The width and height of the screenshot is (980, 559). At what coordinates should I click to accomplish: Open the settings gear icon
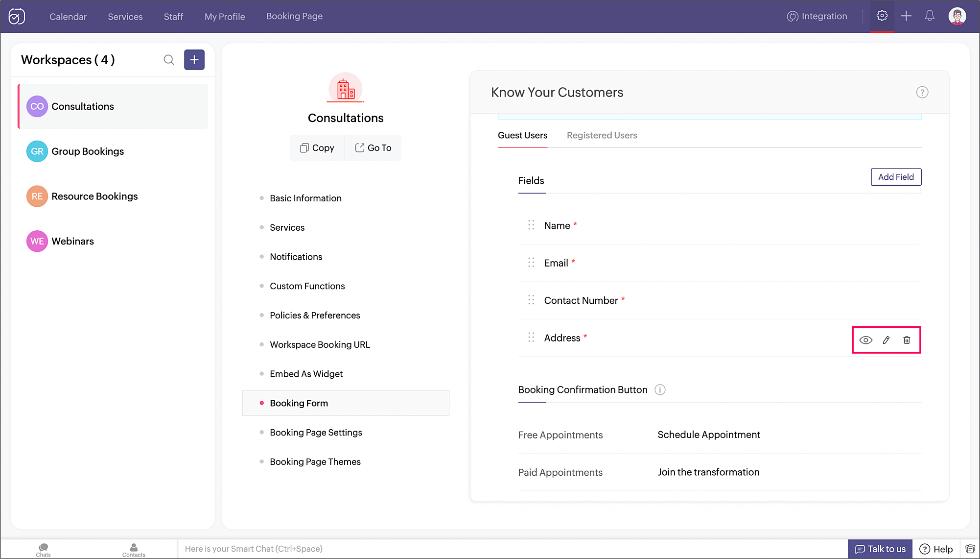(882, 16)
